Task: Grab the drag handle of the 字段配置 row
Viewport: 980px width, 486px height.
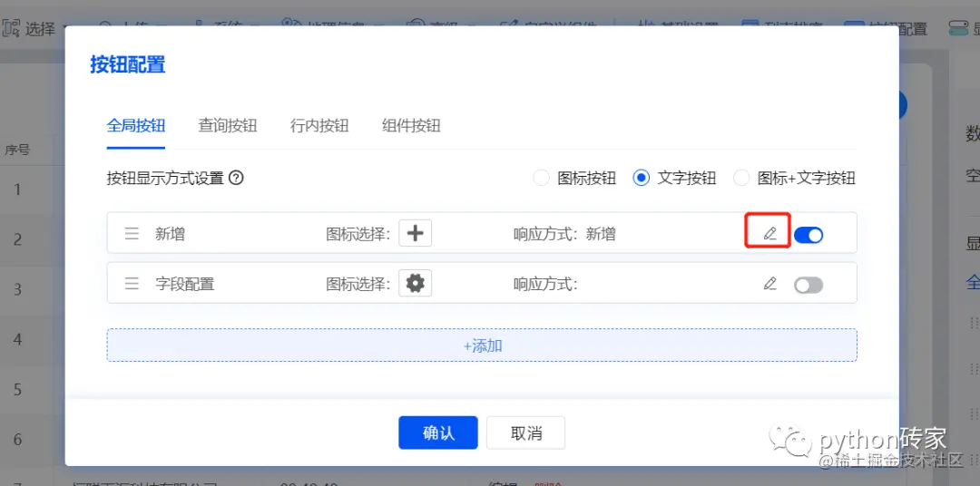Action: [132, 284]
